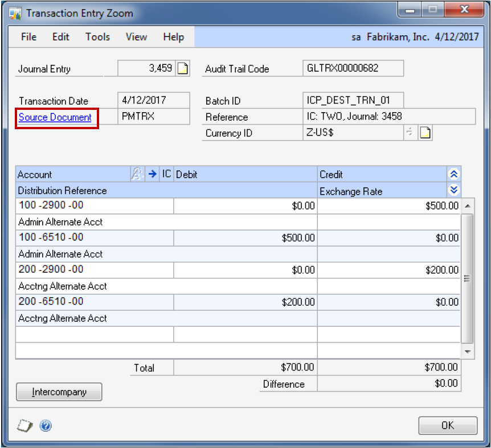Open the blue Help icon at bottom left
This screenshot has height=448, width=491.
coord(46,425)
